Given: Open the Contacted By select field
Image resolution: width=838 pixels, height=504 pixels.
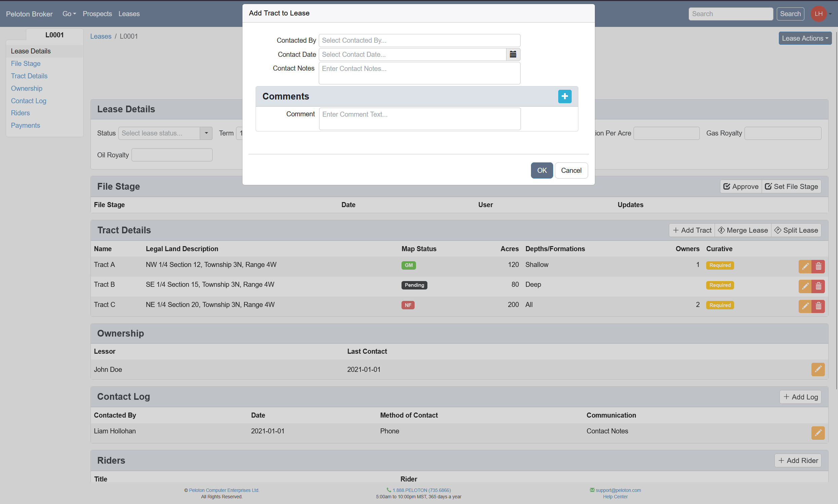Looking at the screenshot, I should (x=419, y=40).
